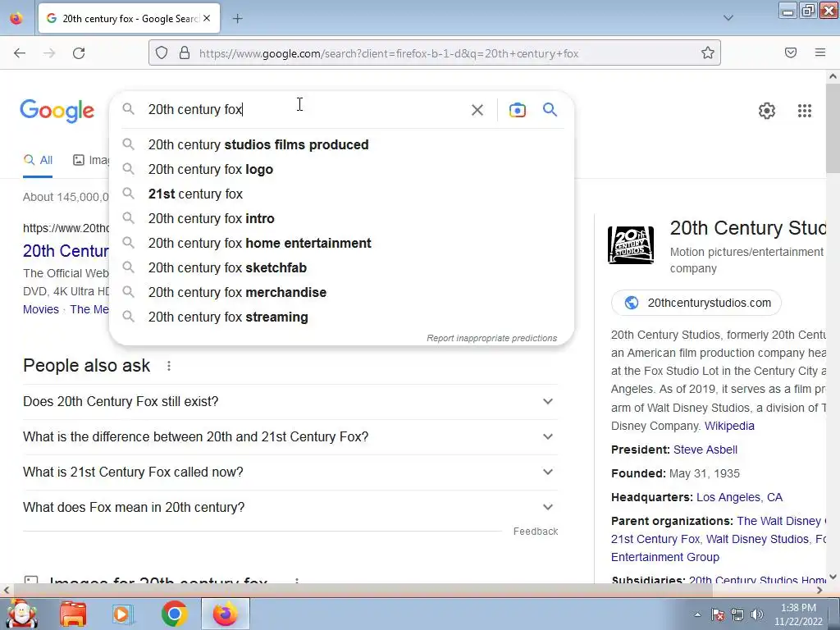The image size is (840, 630).
Task: Select suggestion '20th century fox logo'
Action: click(x=342, y=169)
